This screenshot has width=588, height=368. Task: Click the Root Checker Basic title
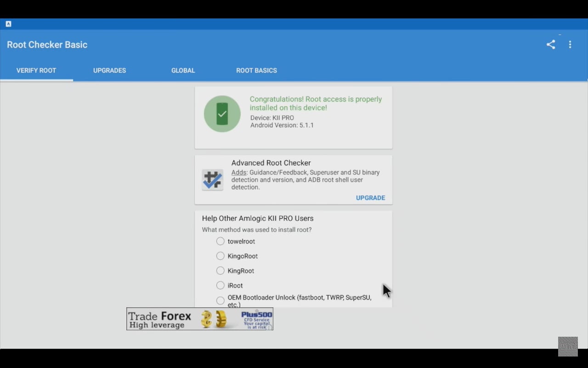point(47,45)
